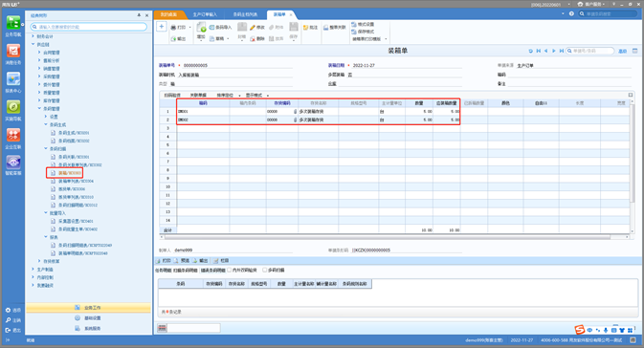Open the red 消息任务 sidebar icon
The image size is (644, 348).
13,51
